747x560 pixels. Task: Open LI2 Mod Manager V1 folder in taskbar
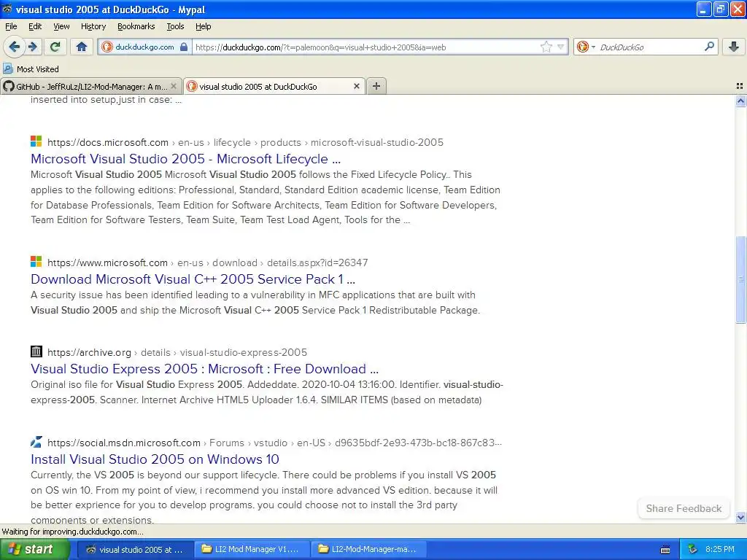252,549
